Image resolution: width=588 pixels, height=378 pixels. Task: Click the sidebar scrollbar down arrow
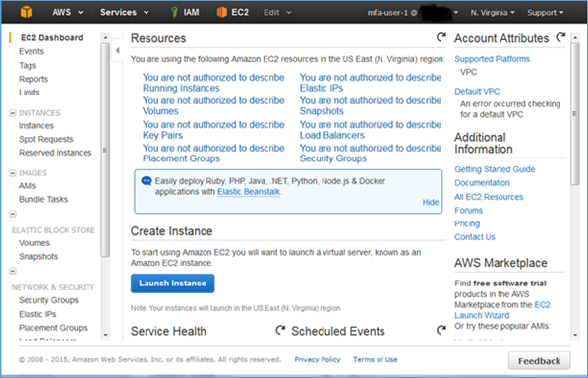tap(105, 335)
